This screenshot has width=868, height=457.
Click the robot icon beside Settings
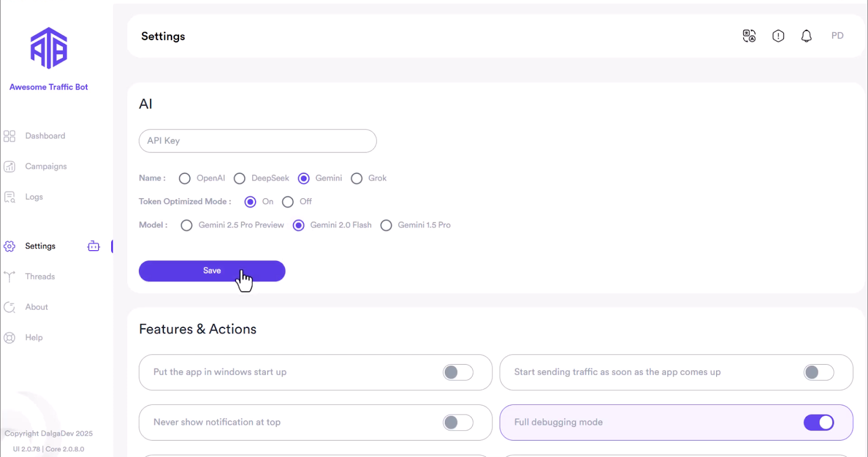tap(93, 246)
